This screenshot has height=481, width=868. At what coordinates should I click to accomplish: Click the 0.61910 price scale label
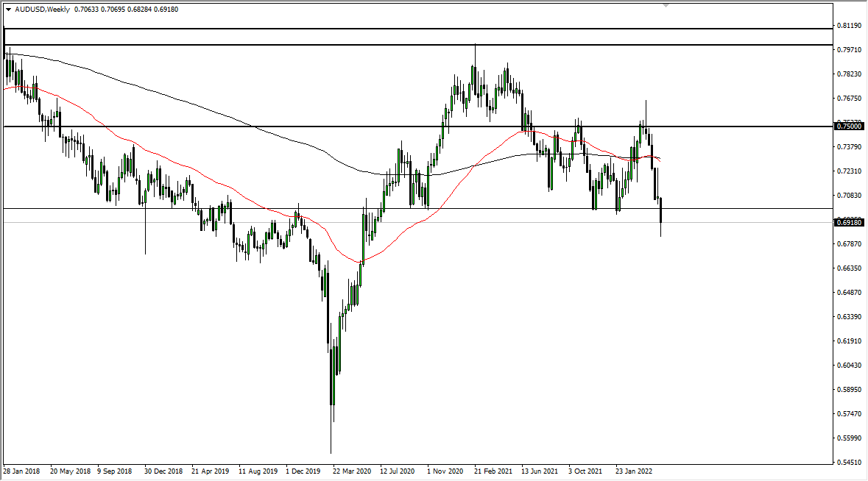point(849,341)
